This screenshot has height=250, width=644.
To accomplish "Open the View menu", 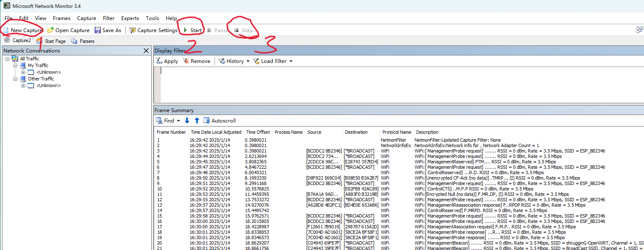I will (40, 18).
